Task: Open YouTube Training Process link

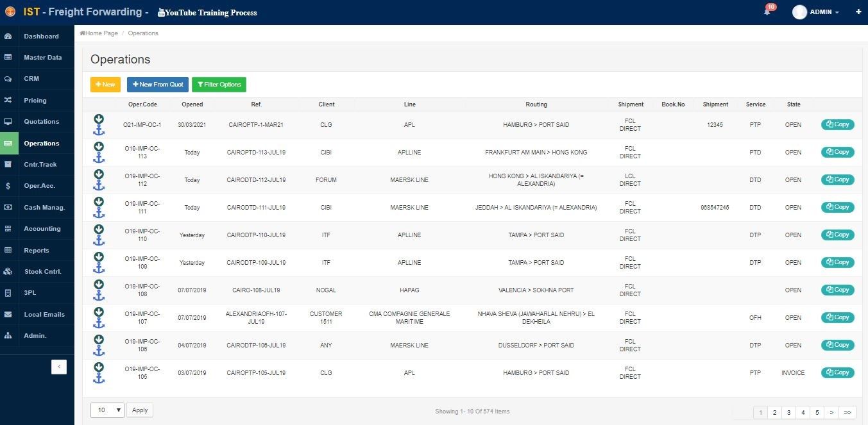Action: 207,12
